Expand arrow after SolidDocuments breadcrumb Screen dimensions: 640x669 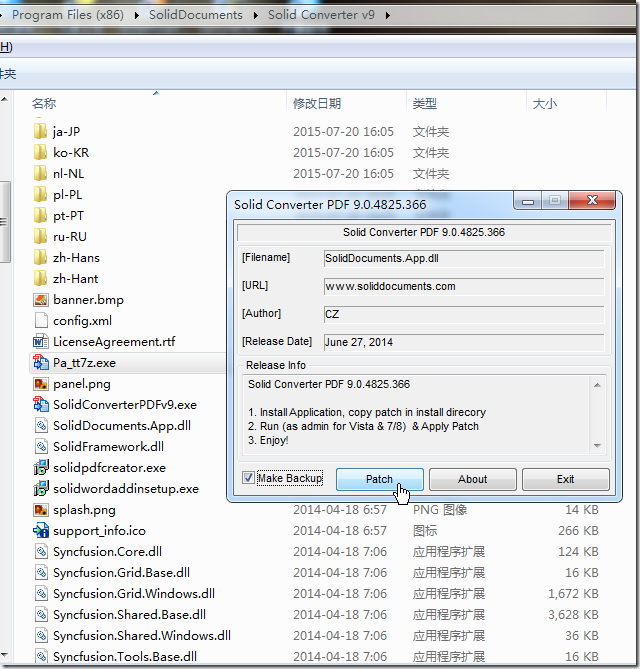tap(256, 15)
